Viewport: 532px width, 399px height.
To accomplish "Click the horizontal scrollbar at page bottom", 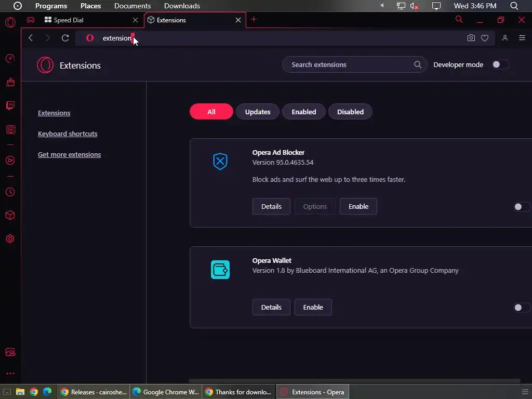I will click(354, 381).
